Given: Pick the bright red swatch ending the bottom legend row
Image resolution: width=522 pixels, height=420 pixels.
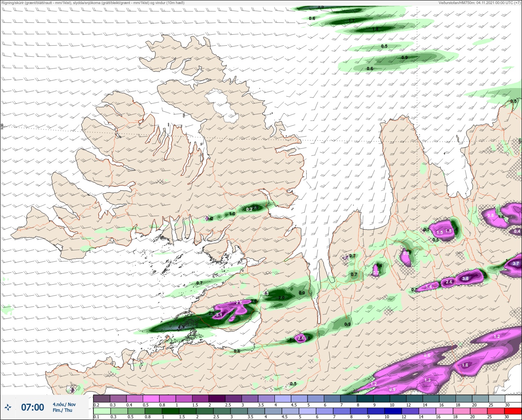Looking at the screenshot, I should coord(513,410).
